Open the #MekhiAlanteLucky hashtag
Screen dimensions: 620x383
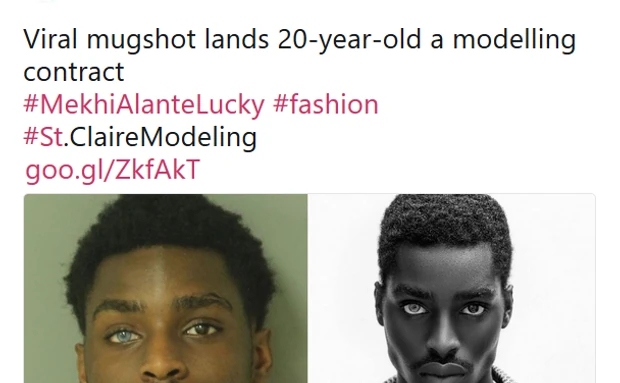[x=144, y=105]
